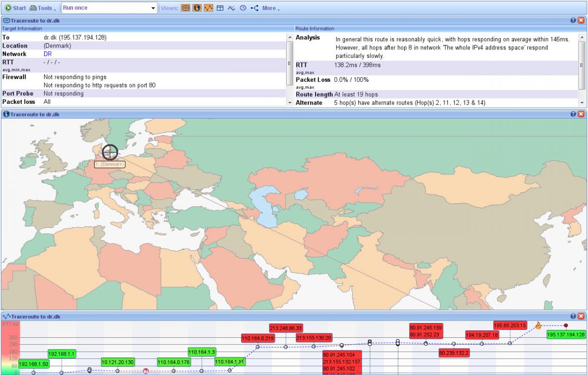588x375 pixels.
Task: Open the branching network view
Action: 254,8
